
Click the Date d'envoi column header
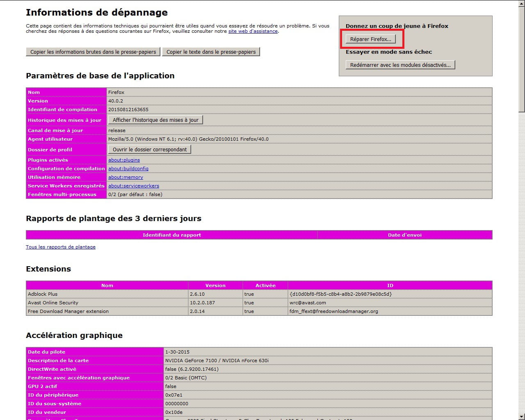(x=404, y=235)
